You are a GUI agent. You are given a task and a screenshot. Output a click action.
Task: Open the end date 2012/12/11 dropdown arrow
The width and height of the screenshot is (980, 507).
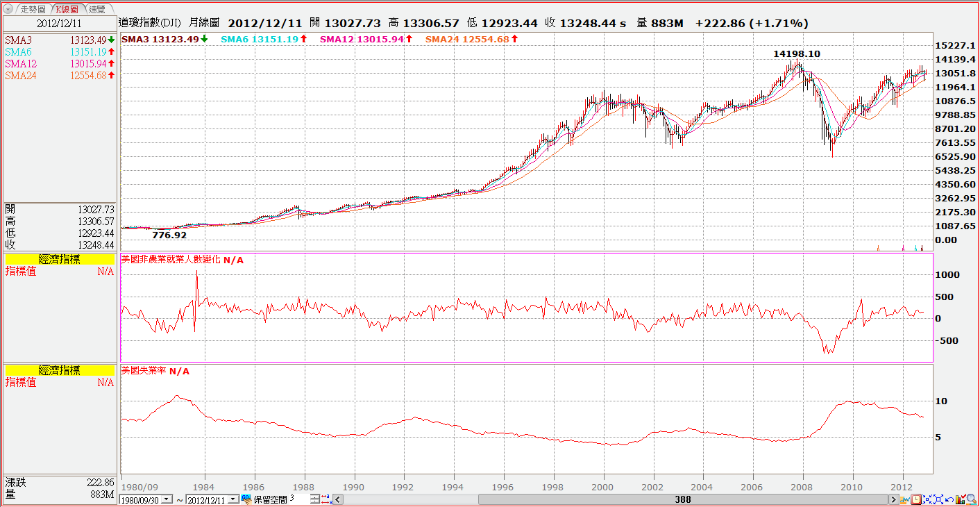click(x=234, y=499)
